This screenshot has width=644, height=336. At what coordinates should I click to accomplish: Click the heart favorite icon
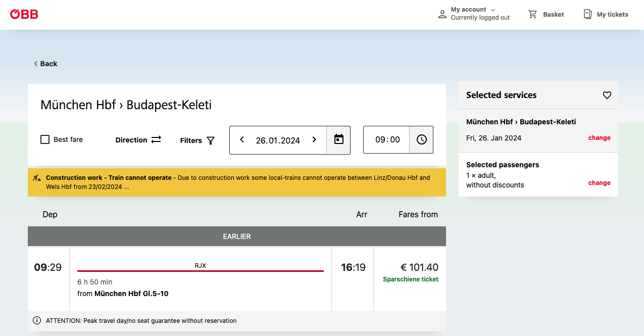607,95
